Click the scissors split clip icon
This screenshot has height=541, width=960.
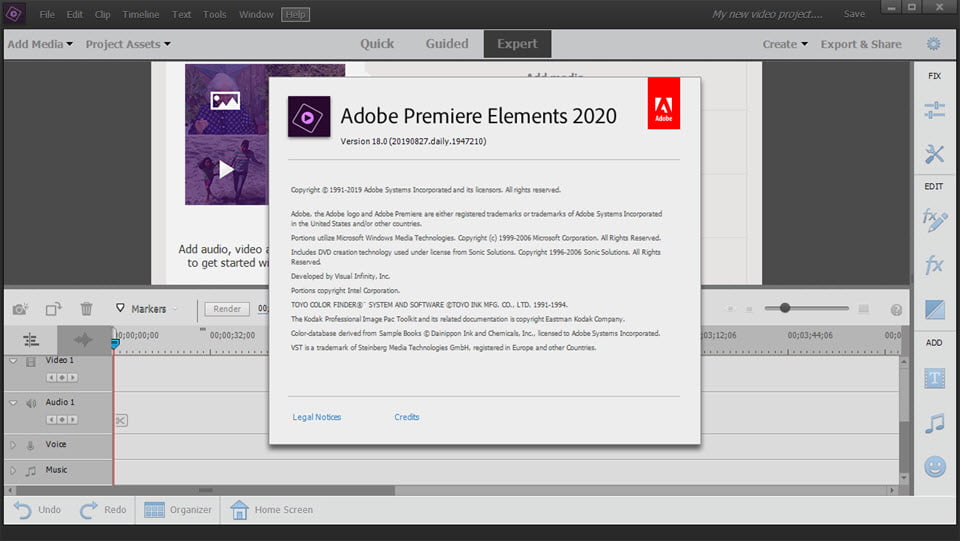[x=121, y=420]
